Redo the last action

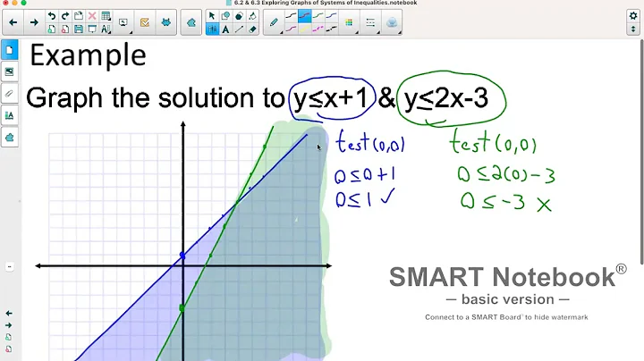(65, 16)
